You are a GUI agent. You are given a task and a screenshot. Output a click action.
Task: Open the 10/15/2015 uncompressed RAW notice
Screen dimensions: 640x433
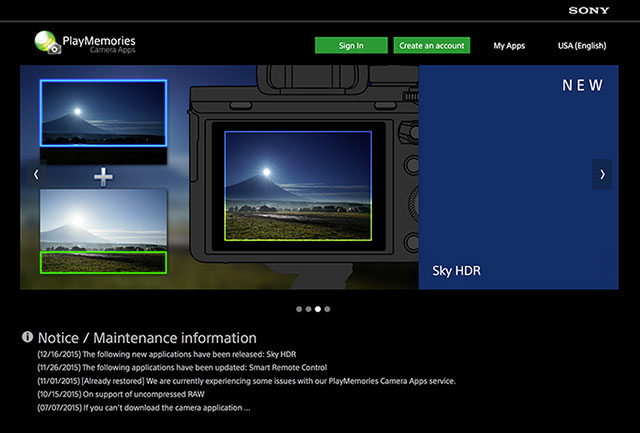click(x=121, y=394)
